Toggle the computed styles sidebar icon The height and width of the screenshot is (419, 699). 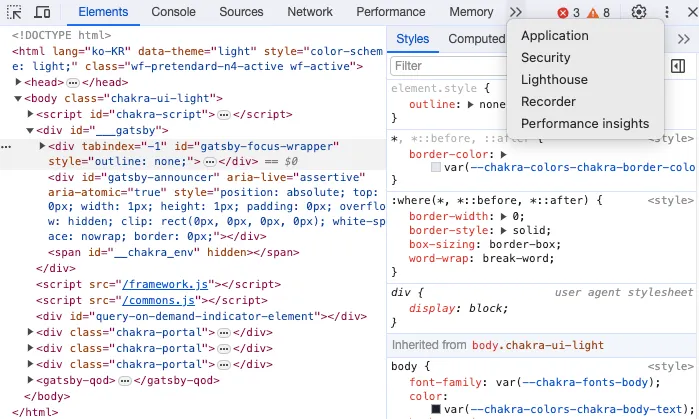[678, 66]
